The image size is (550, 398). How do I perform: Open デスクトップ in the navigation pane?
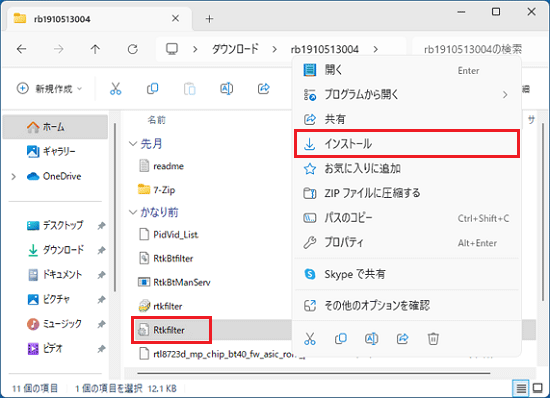point(55,225)
